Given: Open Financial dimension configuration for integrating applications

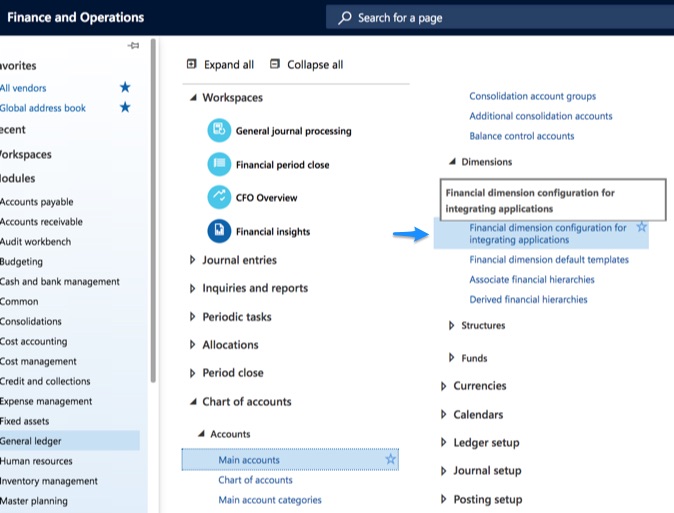Looking at the screenshot, I should click(x=548, y=233).
